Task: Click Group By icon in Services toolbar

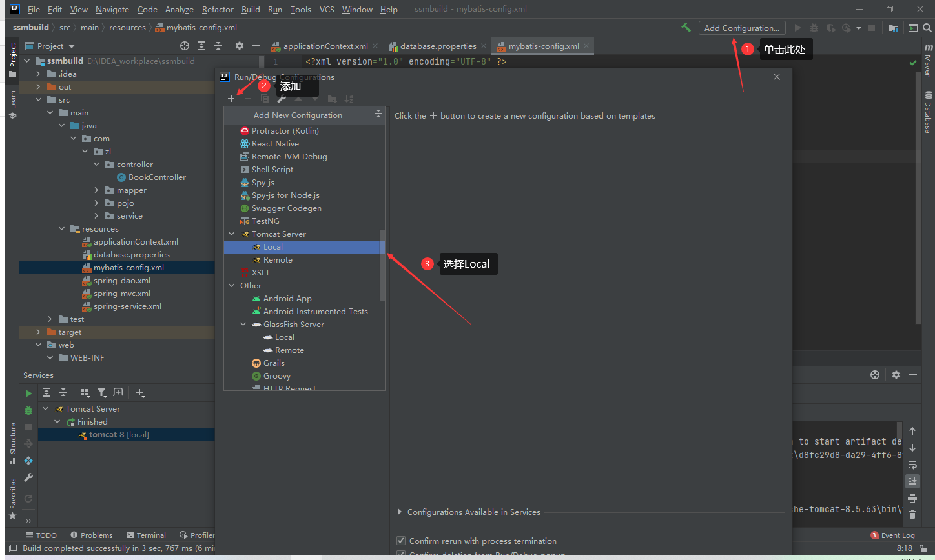Action: pyautogui.click(x=85, y=392)
